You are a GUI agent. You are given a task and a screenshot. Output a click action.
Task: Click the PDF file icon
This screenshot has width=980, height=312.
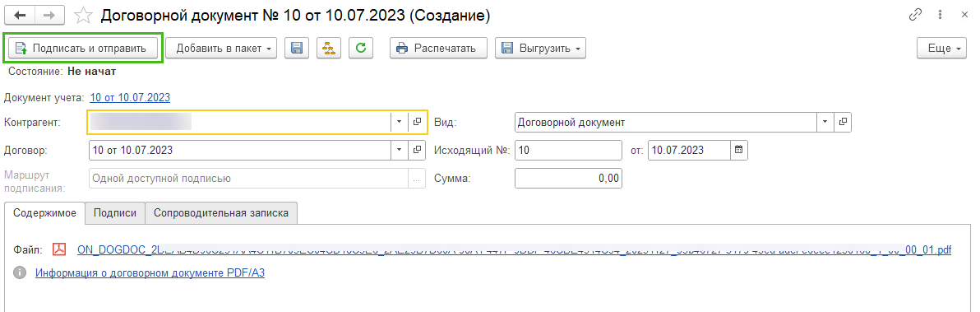coord(59,250)
